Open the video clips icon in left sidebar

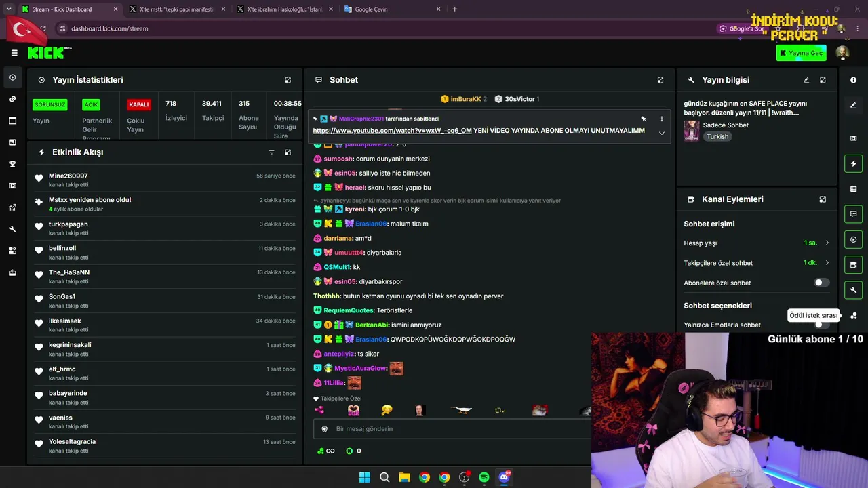coord(12,186)
